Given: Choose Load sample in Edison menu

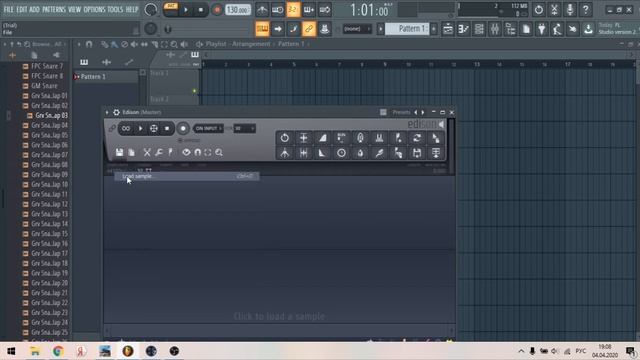Looking at the screenshot, I should coord(187,176).
